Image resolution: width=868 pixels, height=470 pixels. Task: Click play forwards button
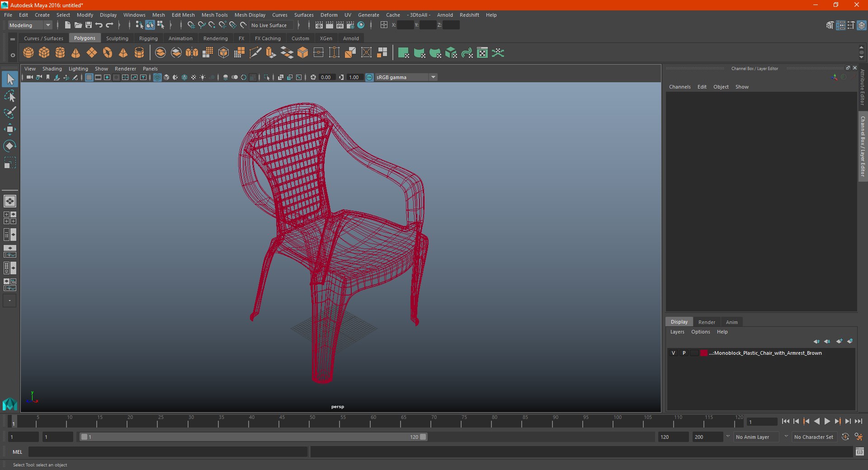[827, 421]
